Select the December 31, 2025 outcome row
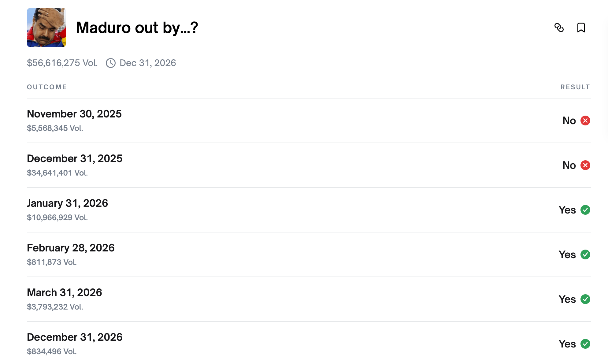This screenshot has width=608, height=364. coord(75,158)
